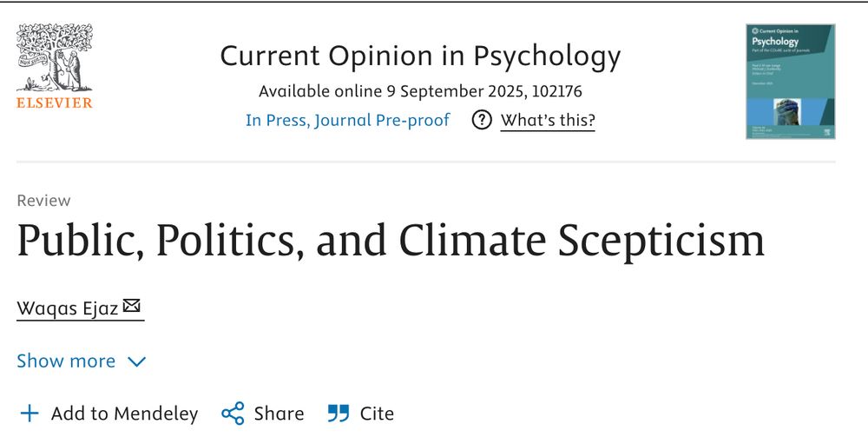The height and width of the screenshot is (437, 868).
Task: Click the chevron next to Show more
Action: click(137, 362)
